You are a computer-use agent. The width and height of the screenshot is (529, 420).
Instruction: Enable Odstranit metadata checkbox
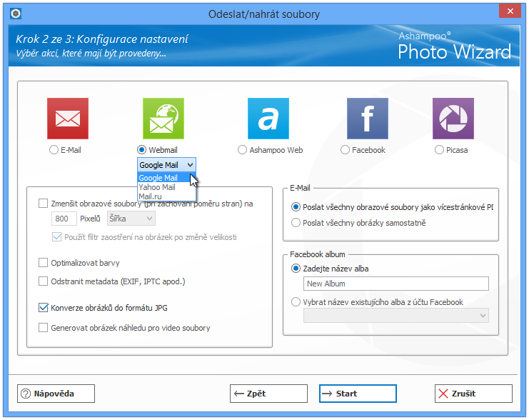click(43, 281)
